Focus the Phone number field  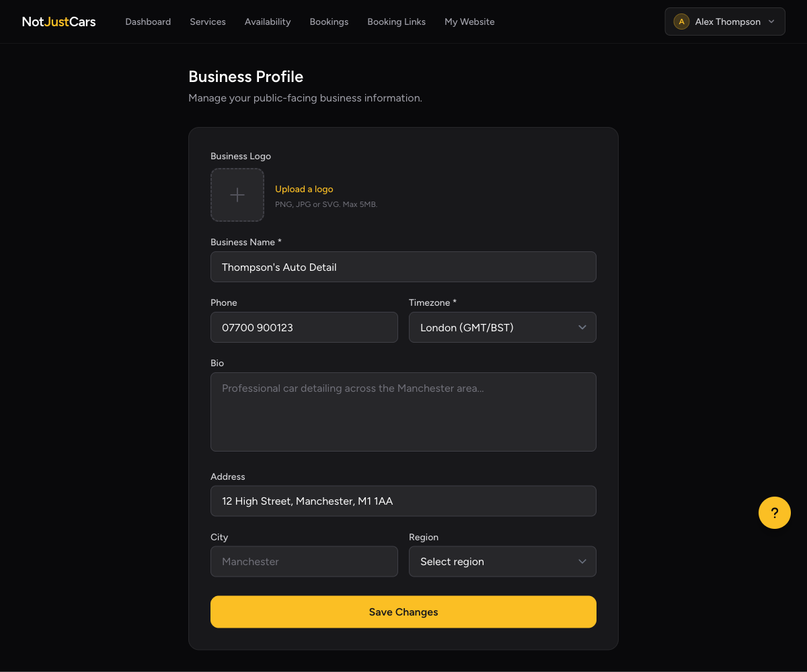tap(304, 327)
